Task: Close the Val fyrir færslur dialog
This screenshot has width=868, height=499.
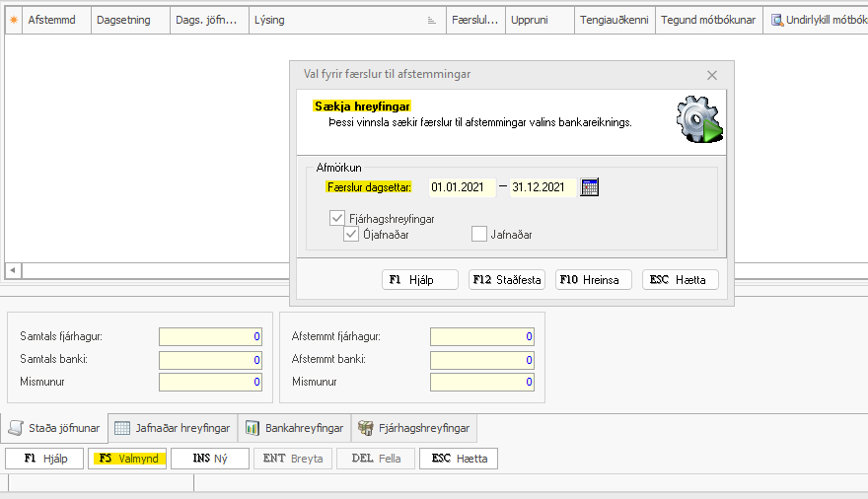Action: pos(712,75)
